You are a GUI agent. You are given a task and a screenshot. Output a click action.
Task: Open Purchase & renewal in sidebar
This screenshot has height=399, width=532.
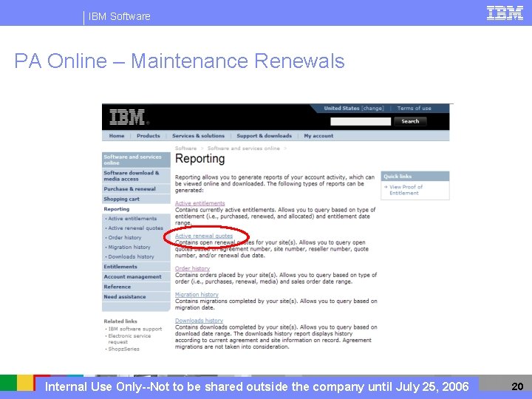point(136,189)
